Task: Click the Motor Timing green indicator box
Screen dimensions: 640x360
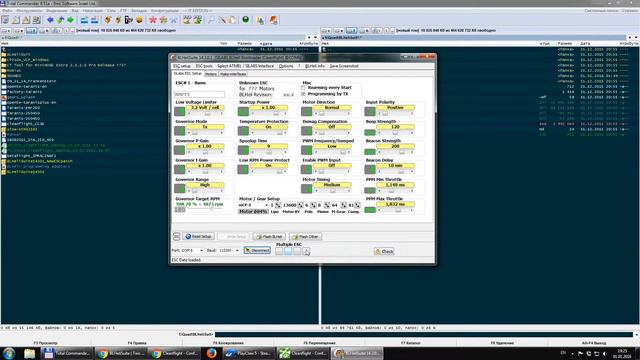Action: pos(307,189)
